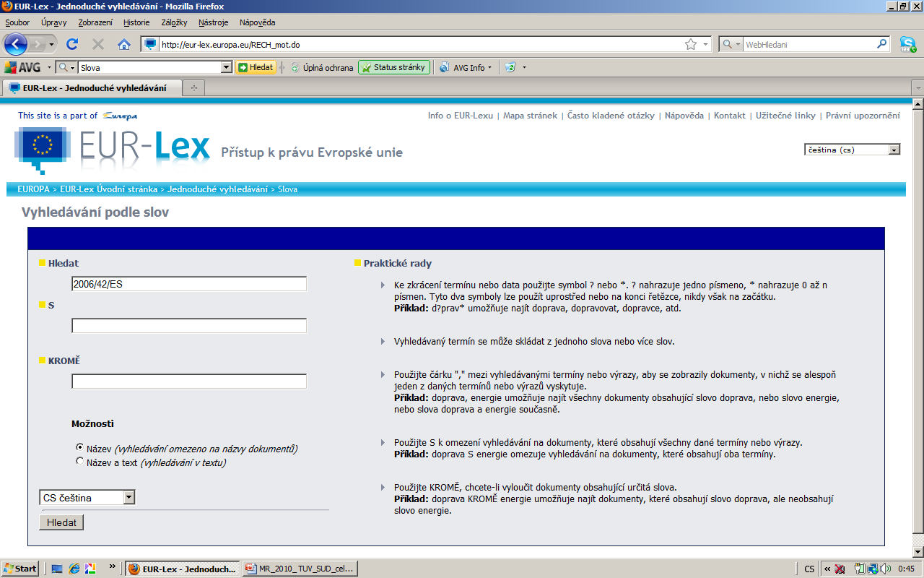Click the Hledat field containing 2006/42/ES

click(189, 284)
